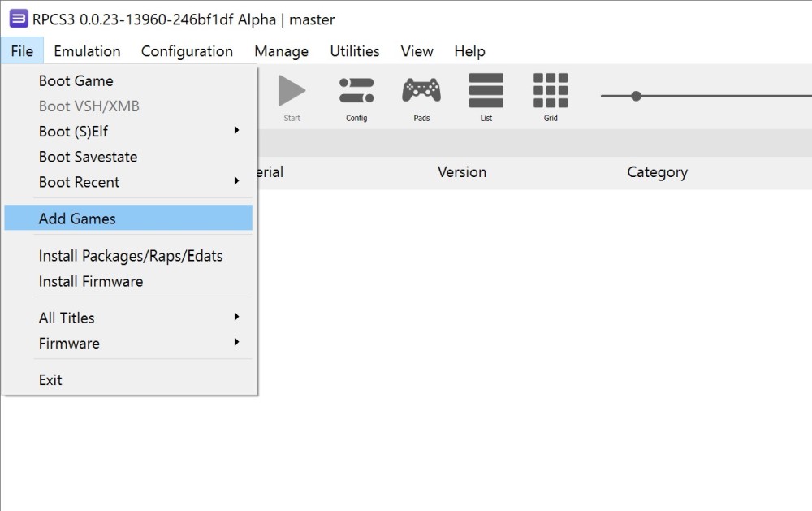Switch to Grid view icon
The image size is (812, 511).
tap(551, 91)
